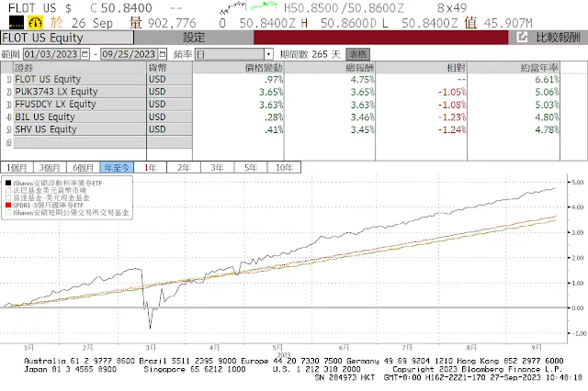The width and height of the screenshot is (588, 391).
Task: Select the 1年 period tab
Action: (150, 167)
